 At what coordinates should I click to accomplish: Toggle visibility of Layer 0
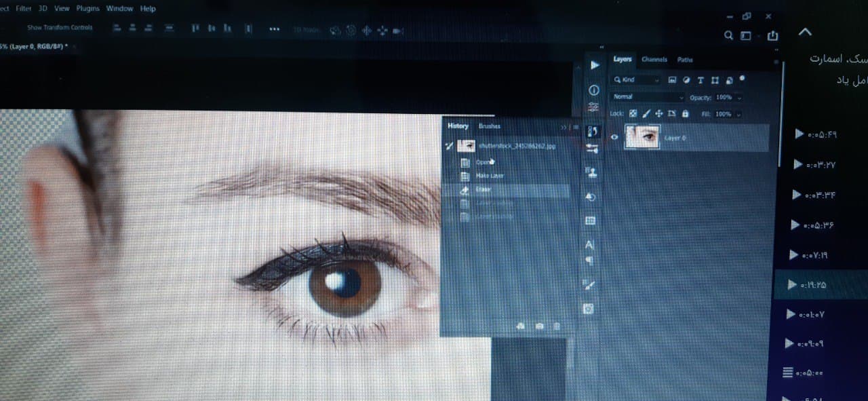click(x=615, y=137)
